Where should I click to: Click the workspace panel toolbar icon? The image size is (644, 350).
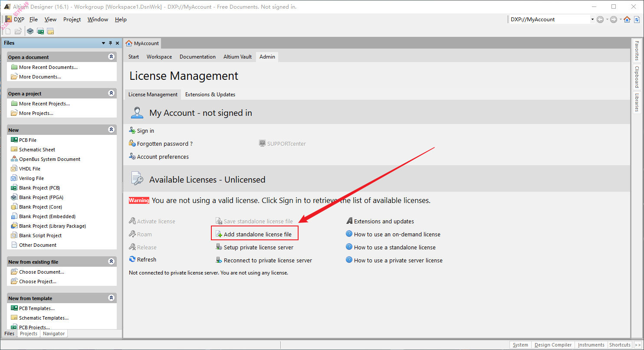pyautogui.click(x=50, y=31)
